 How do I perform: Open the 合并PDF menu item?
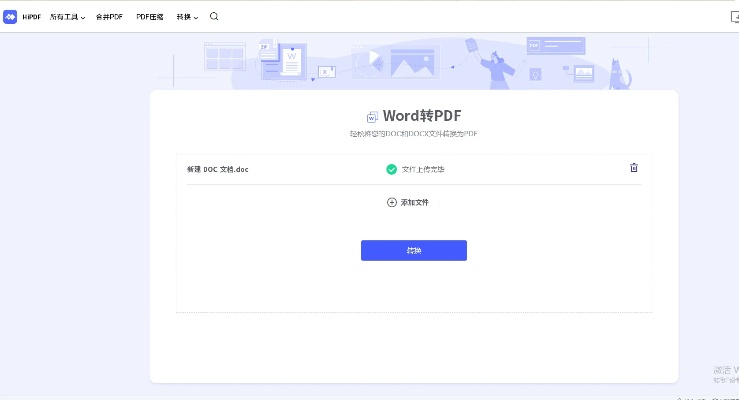tap(108, 17)
